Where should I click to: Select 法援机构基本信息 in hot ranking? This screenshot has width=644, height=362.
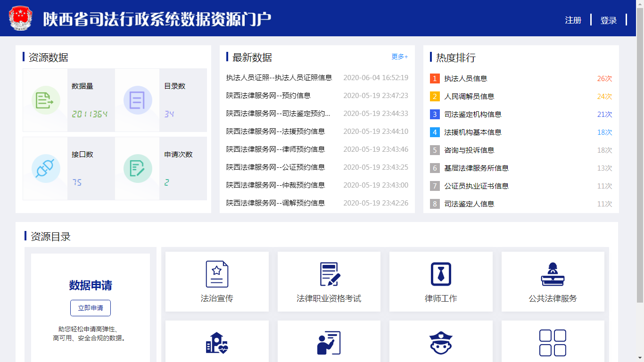(473, 132)
